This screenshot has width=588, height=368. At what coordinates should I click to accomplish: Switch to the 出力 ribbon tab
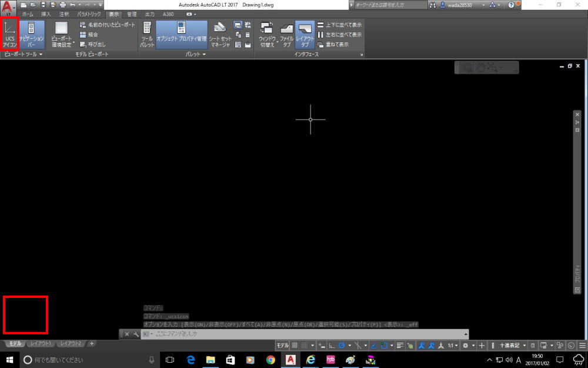[x=149, y=14]
